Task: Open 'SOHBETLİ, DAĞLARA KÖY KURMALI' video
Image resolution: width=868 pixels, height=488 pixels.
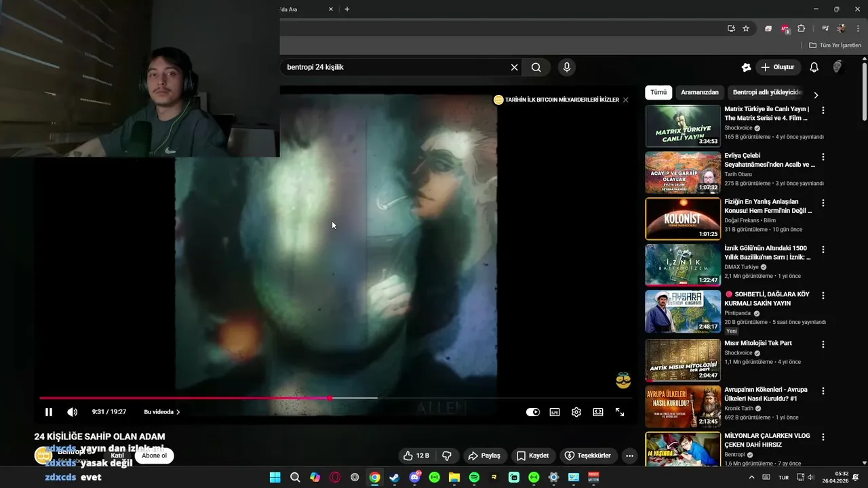Action: coord(767,299)
